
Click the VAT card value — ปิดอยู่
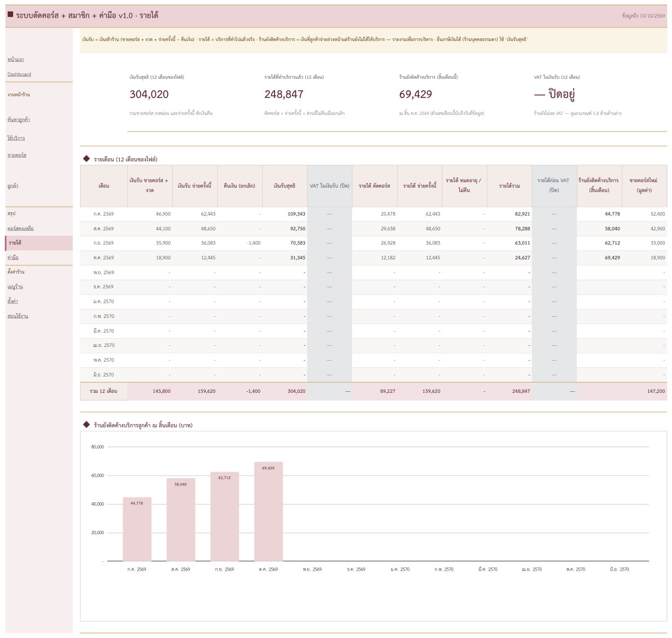click(x=554, y=94)
